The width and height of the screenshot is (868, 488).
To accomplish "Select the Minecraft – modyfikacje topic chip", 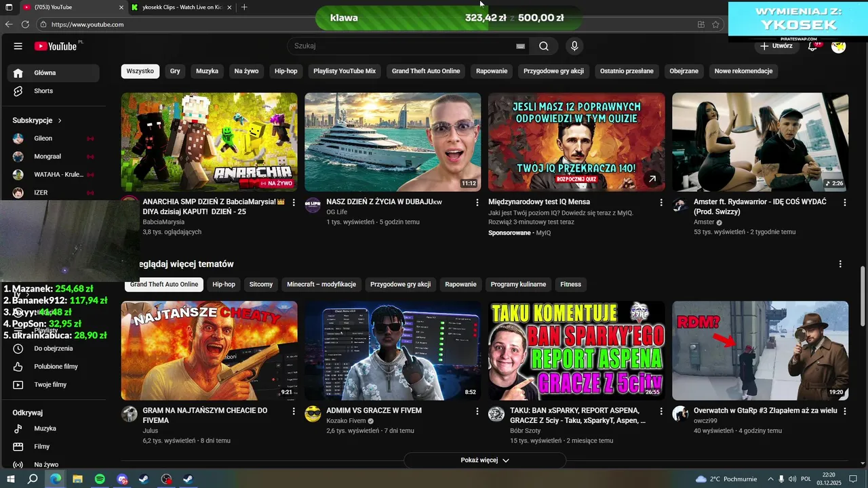I will click(321, 285).
